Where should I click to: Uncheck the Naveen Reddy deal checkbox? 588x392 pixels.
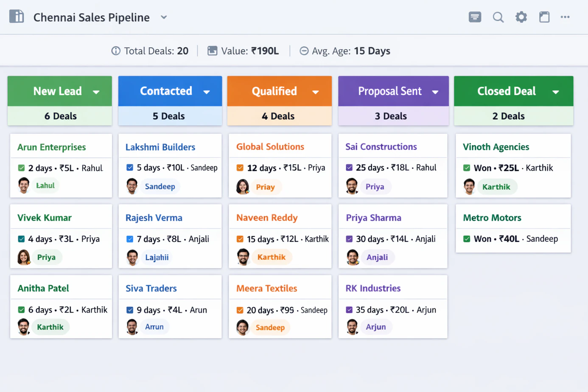click(x=240, y=239)
